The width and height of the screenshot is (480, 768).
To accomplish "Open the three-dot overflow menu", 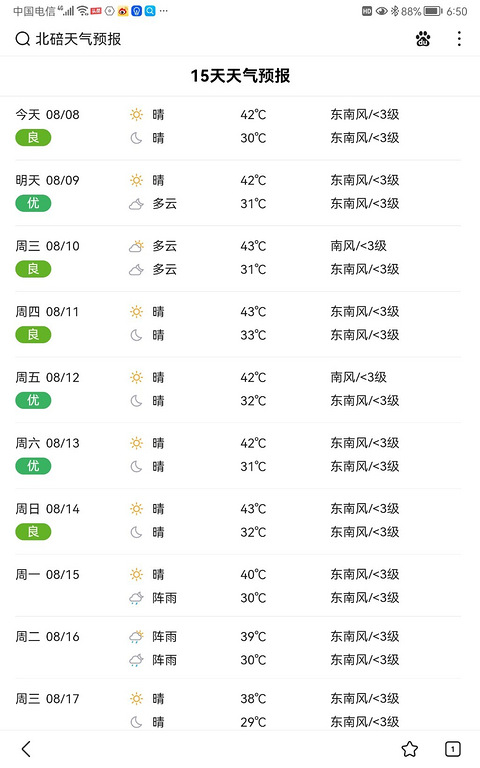I will point(459,39).
